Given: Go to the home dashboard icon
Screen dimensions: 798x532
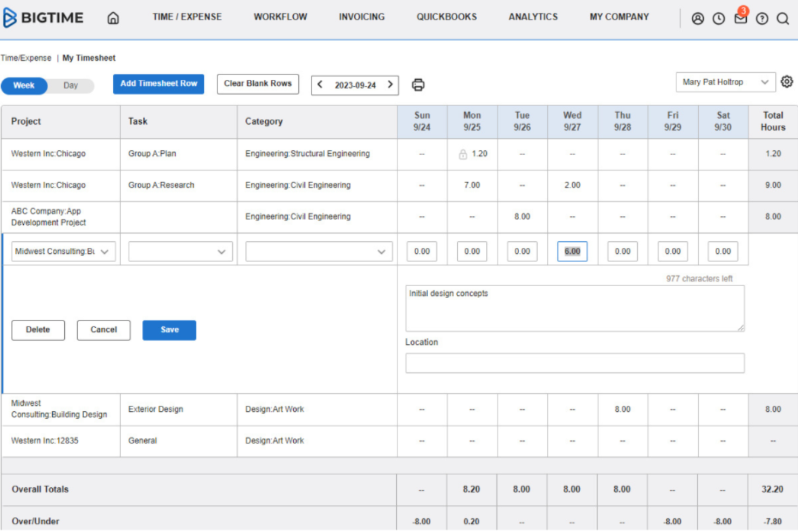Looking at the screenshot, I should click(x=113, y=18).
